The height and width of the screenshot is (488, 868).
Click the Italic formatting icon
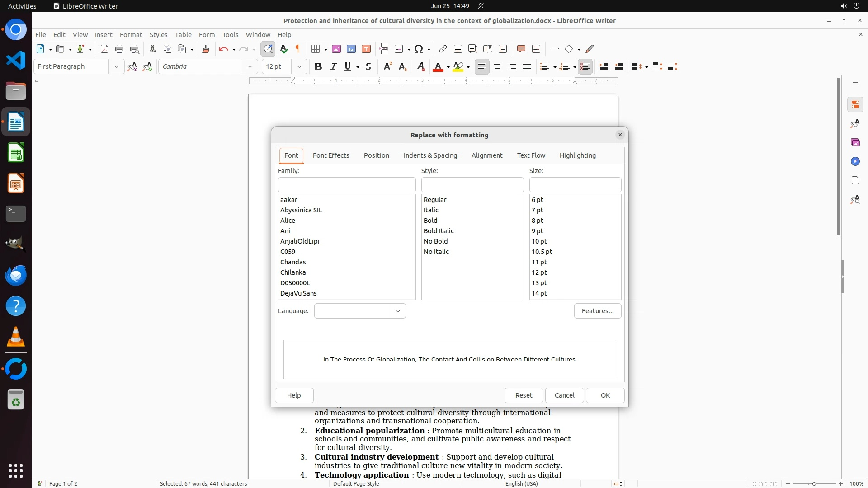coord(333,67)
